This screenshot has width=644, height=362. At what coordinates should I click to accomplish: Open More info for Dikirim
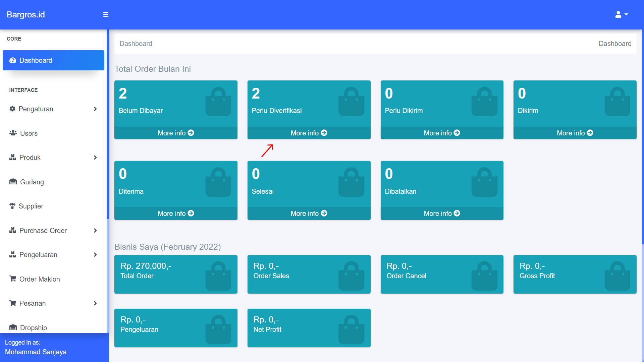tap(575, 133)
